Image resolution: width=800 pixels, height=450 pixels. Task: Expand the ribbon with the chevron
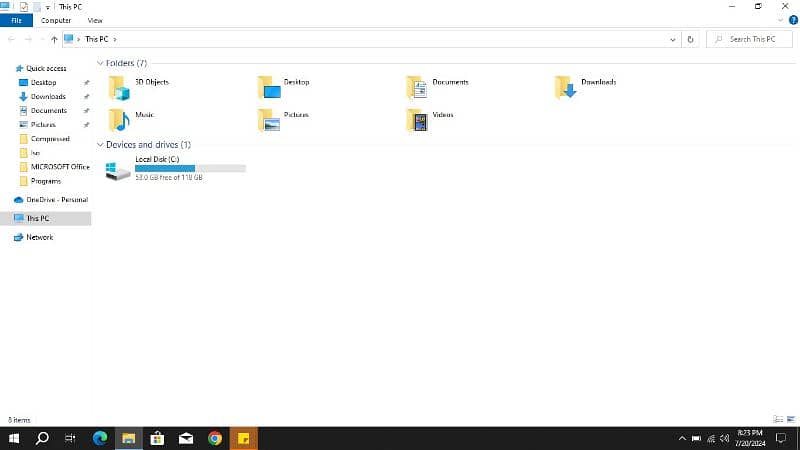click(x=779, y=19)
